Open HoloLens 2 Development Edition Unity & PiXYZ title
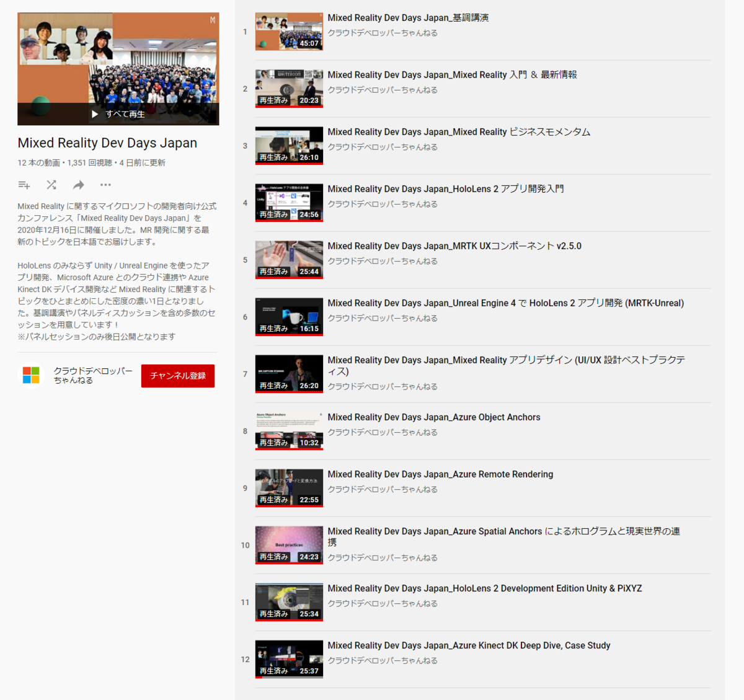This screenshot has height=700, width=744. pos(485,588)
